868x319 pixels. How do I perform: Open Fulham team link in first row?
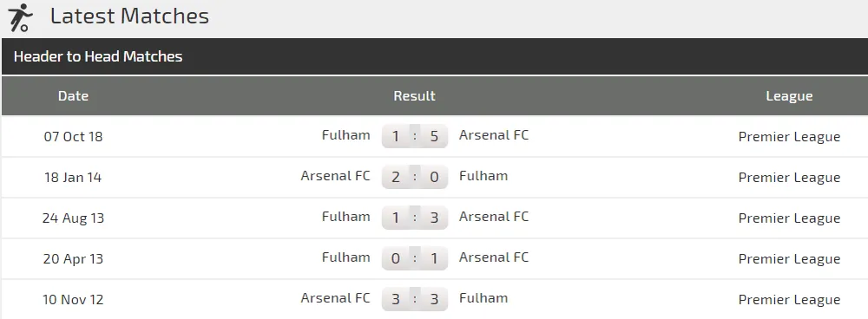(x=346, y=135)
